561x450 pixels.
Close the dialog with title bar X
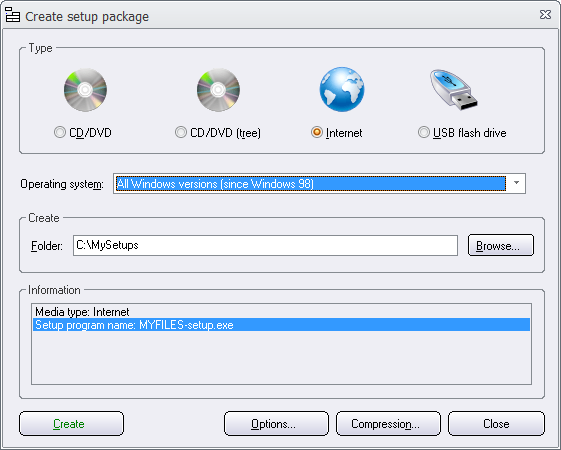pyautogui.click(x=545, y=15)
